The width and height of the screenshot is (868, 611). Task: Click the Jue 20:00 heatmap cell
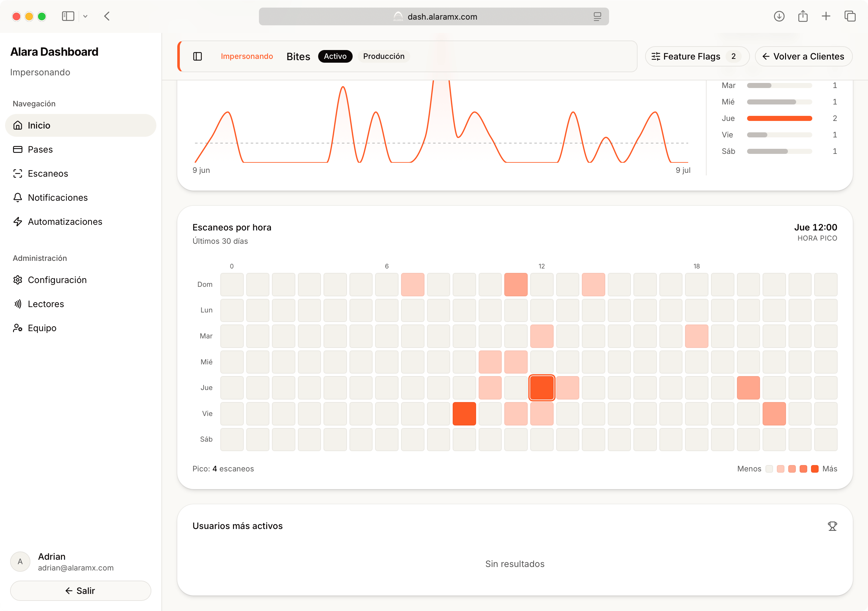pos(748,387)
